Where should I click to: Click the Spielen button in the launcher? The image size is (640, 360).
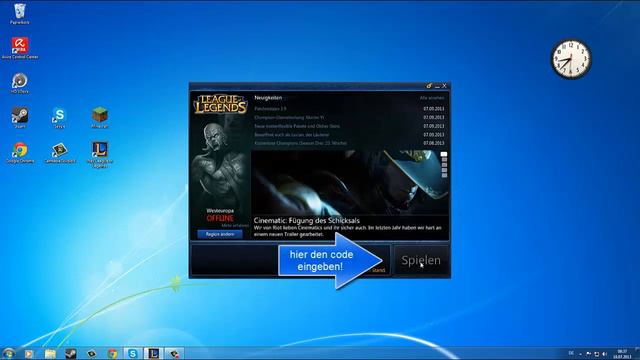pyautogui.click(x=421, y=260)
